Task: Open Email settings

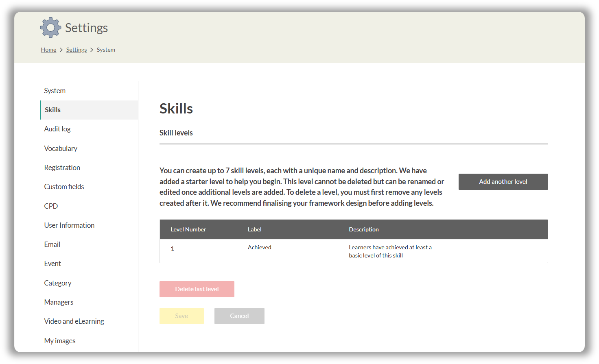Action: (52, 244)
